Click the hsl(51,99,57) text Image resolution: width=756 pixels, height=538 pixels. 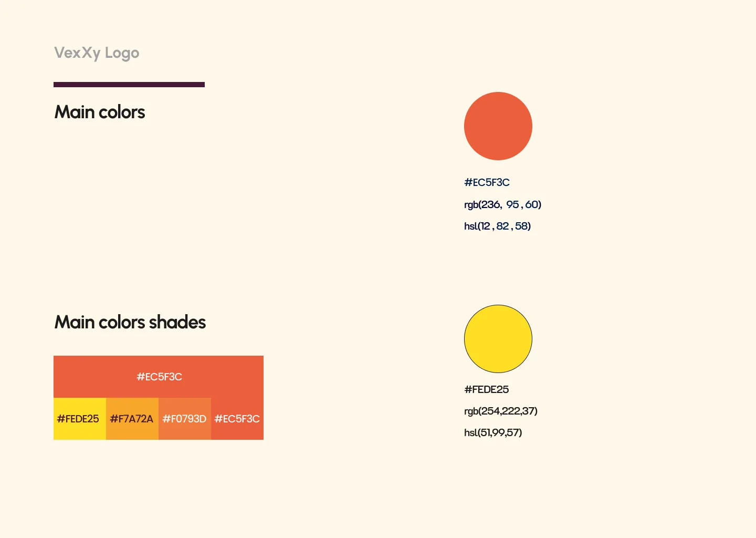tap(493, 432)
